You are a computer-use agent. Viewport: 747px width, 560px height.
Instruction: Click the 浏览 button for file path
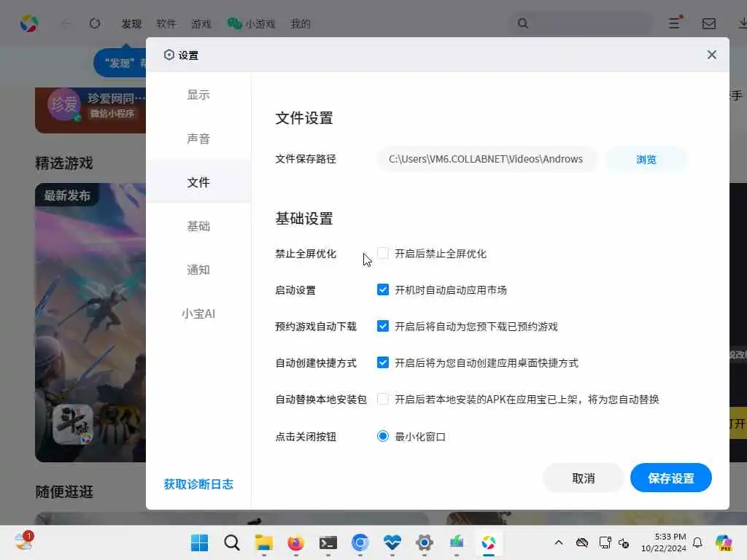click(x=646, y=160)
